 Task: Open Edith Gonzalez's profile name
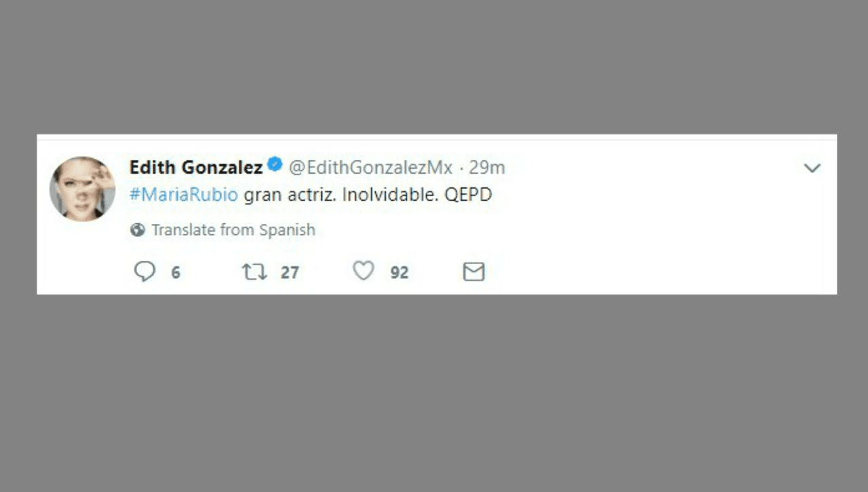197,167
